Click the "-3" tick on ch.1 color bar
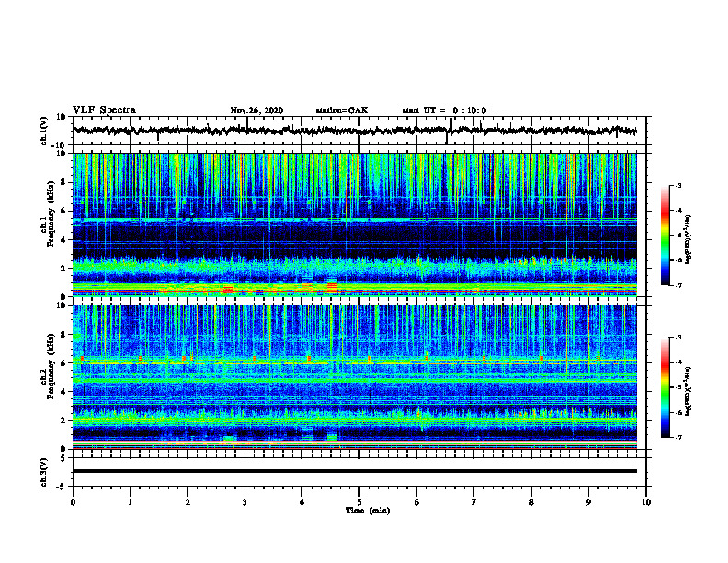Viewport: 728px width, 563px height. coord(677,185)
